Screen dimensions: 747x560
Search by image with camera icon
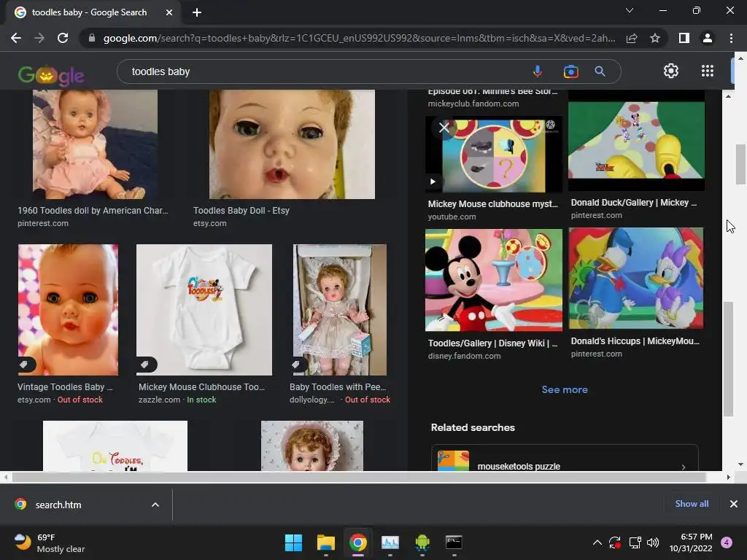[x=570, y=71]
